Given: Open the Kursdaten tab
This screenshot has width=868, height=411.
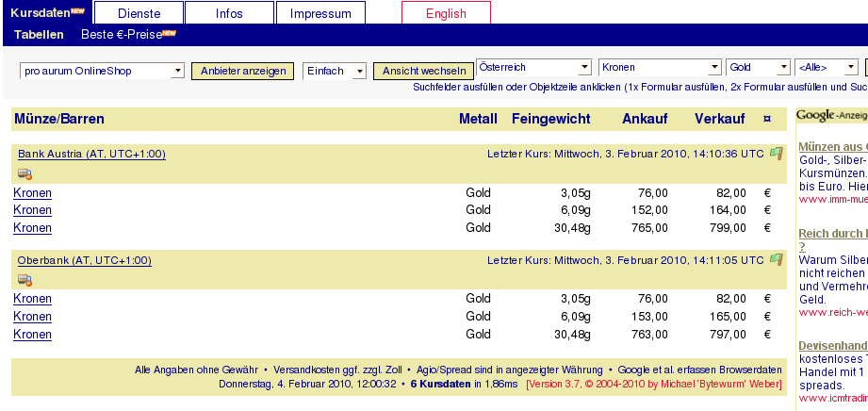Looking at the screenshot, I should 48,13.
